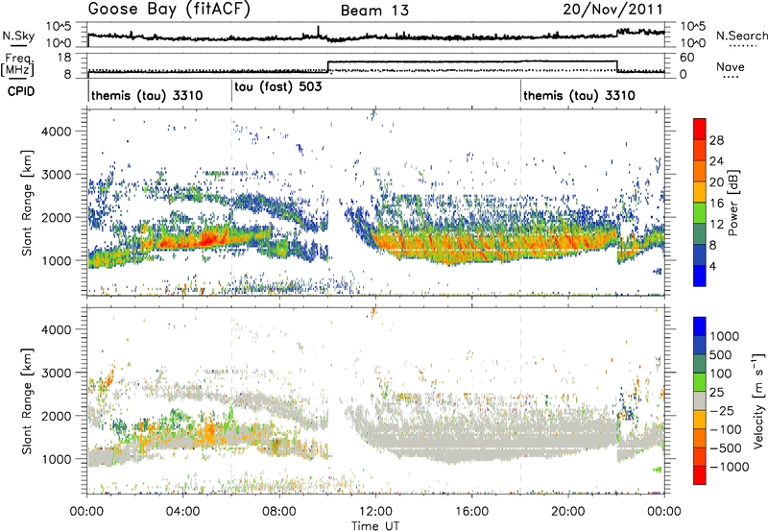This screenshot has width=768, height=532.
Task: Pick the yellow segment of the Power color bar
Action: [700, 192]
